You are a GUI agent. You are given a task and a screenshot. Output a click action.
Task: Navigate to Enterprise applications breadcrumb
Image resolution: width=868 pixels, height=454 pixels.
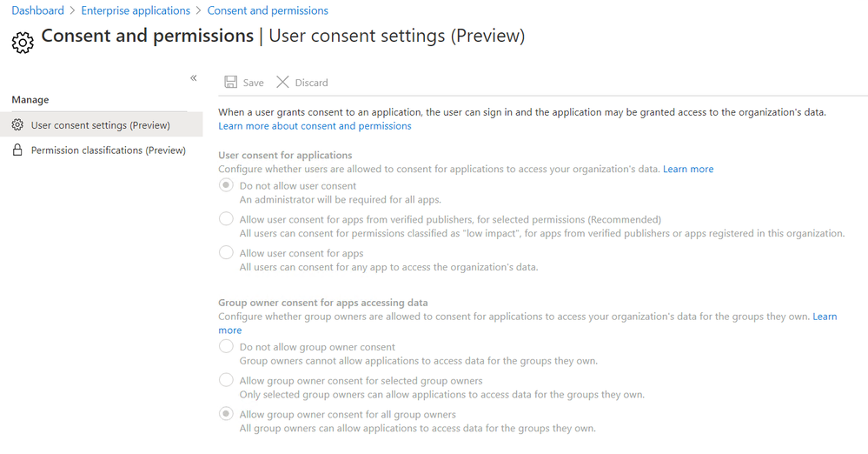click(x=136, y=10)
